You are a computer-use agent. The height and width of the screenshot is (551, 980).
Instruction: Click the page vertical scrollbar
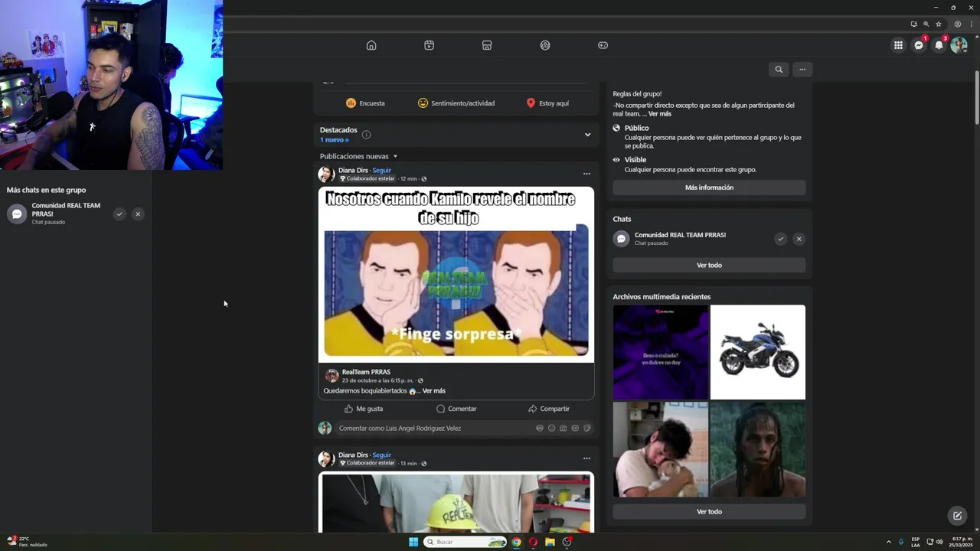tap(977, 97)
